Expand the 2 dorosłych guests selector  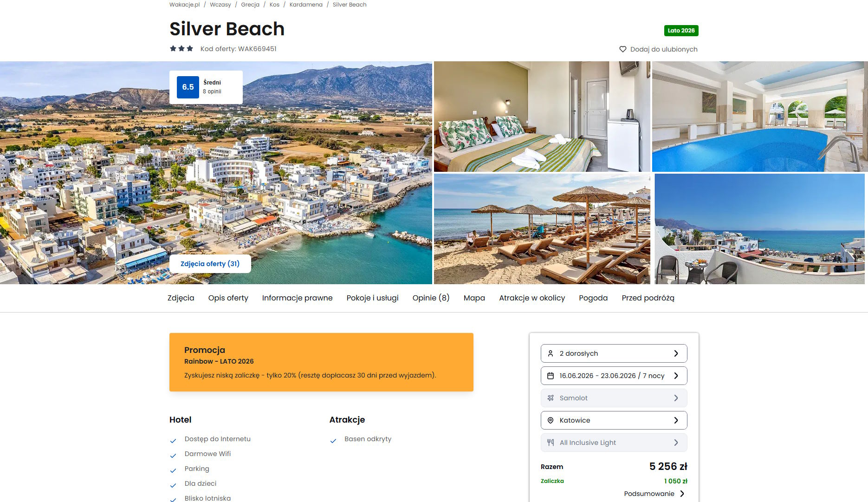(614, 353)
